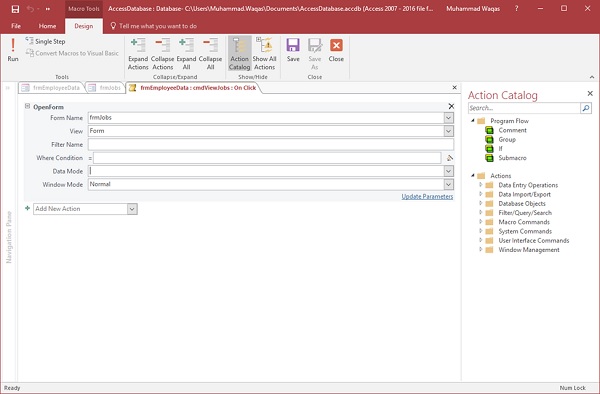Click the Update Parameters link
The width and height of the screenshot is (600, 394).
pyautogui.click(x=427, y=197)
